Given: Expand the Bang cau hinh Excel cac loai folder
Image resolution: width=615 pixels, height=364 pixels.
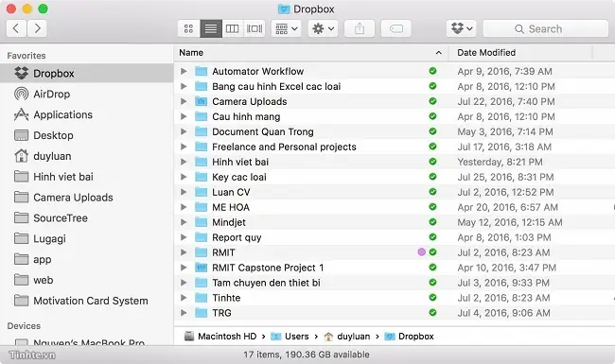Looking at the screenshot, I should tap(184, 86).
